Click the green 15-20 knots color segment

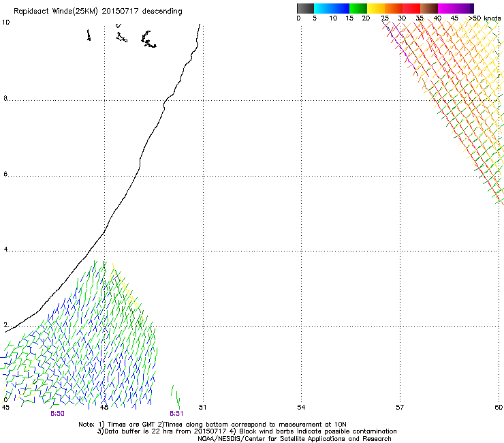tap(358, 8)
